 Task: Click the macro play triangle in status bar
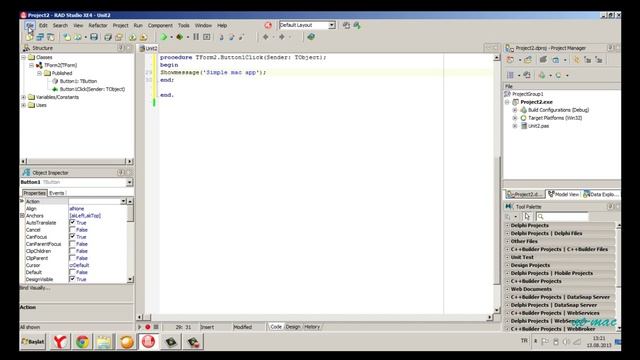(x=140, y=327)
